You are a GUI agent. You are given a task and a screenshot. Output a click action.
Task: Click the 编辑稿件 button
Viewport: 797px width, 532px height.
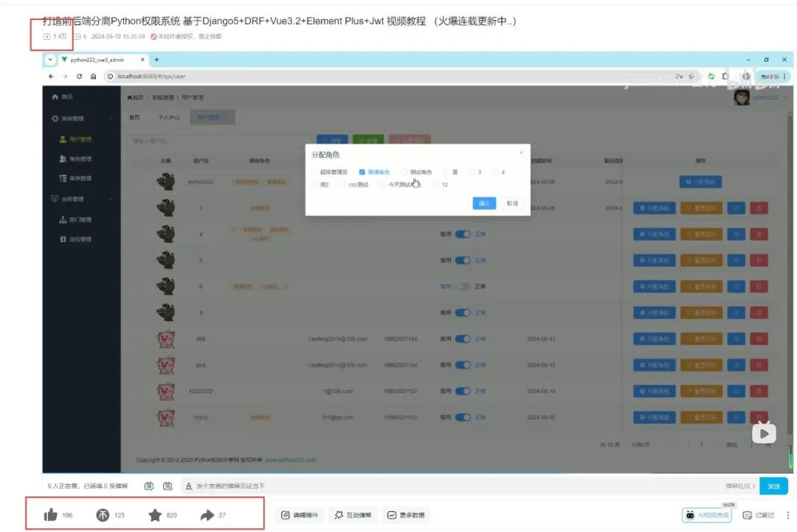tap(300, 515)
